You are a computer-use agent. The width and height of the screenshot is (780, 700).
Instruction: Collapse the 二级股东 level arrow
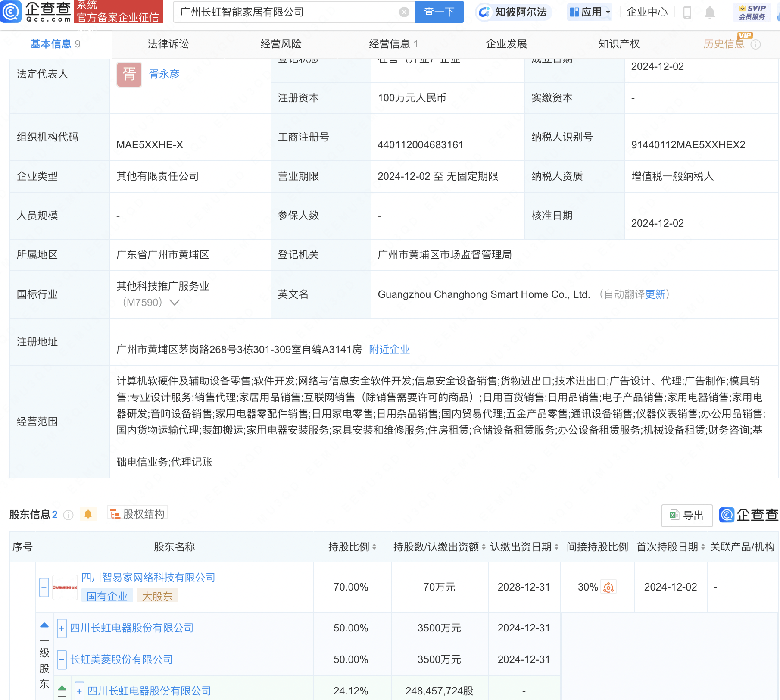point(44,625)
